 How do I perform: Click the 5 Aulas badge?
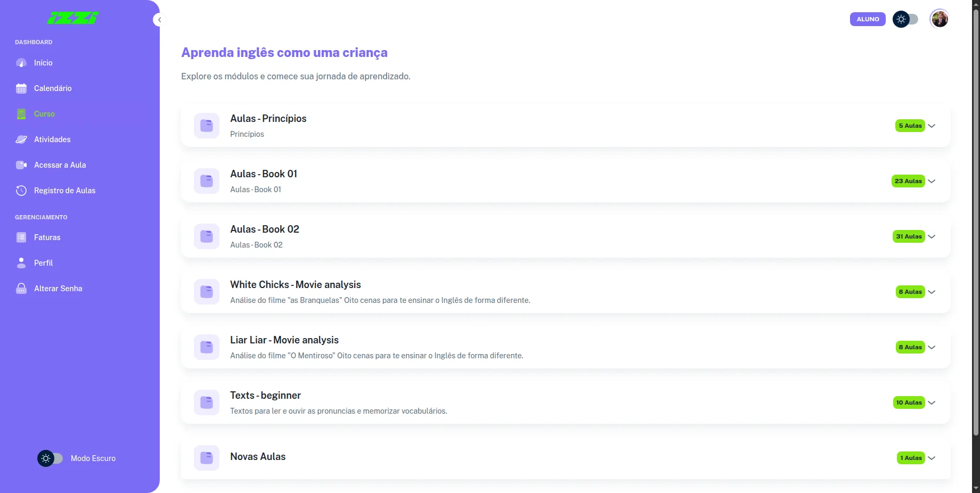(910, 126)
